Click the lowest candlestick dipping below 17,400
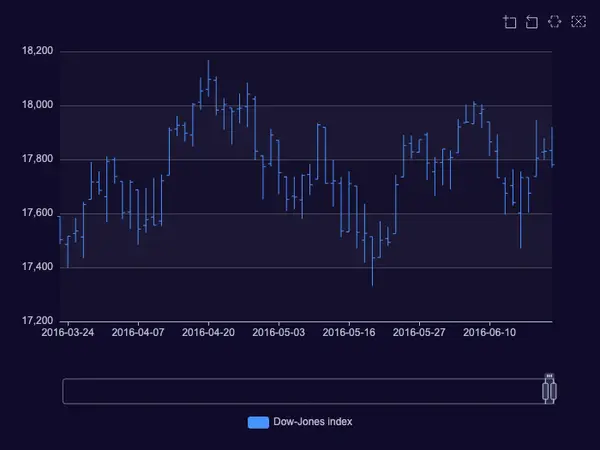The height and width of the screenshot is (450, 600). tap(372, 261)
